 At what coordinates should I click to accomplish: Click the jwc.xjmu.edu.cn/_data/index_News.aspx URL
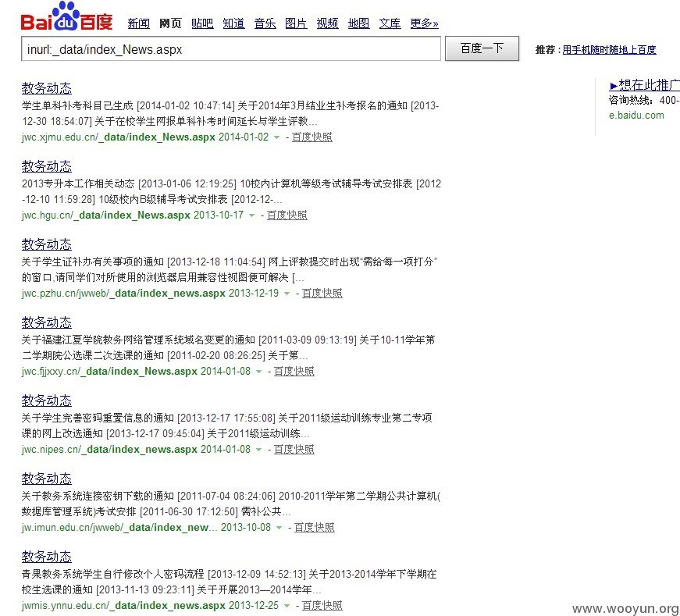coord(119,137)
